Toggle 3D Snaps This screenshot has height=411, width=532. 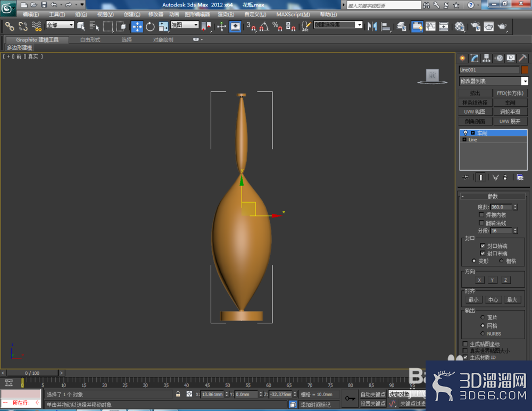[x=251, y=27]
